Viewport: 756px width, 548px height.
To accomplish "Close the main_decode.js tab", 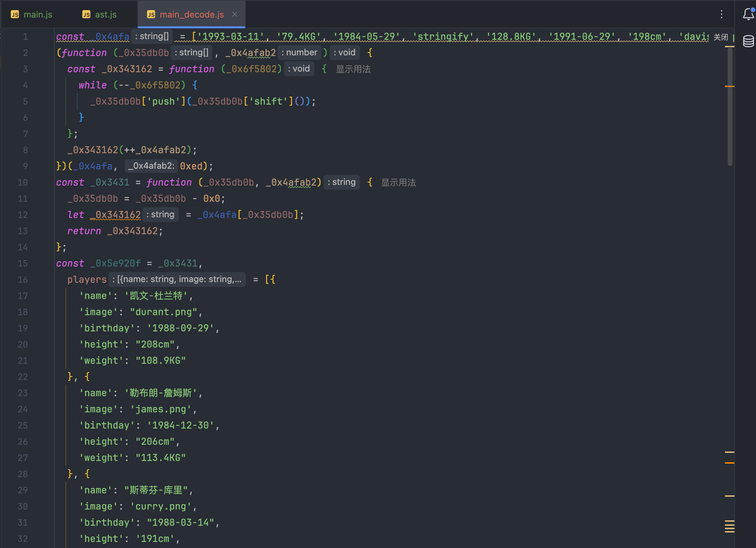I will pos(235,14).
